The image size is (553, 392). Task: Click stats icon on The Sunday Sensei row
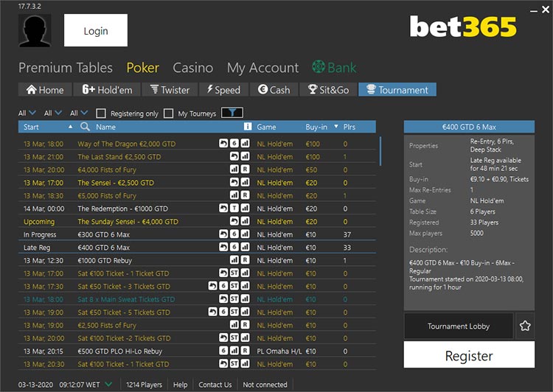point(245,221)
